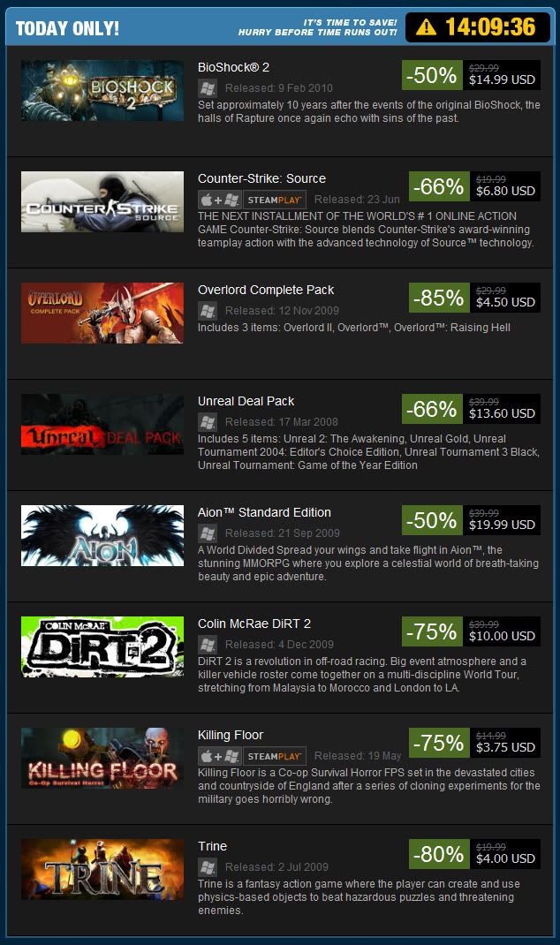Click the Killing Floor title link
The width and height of the screenshot is (560, 945).
pos(231,735)
